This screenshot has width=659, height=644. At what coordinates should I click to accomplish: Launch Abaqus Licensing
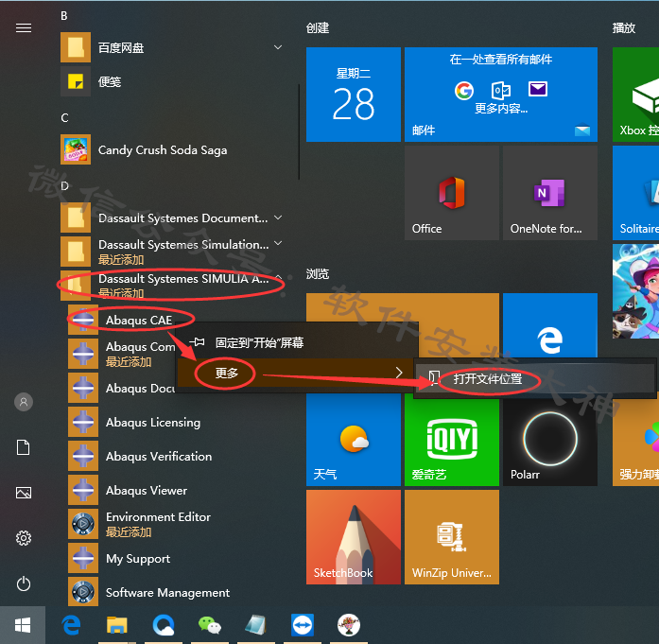pos(175,422)
